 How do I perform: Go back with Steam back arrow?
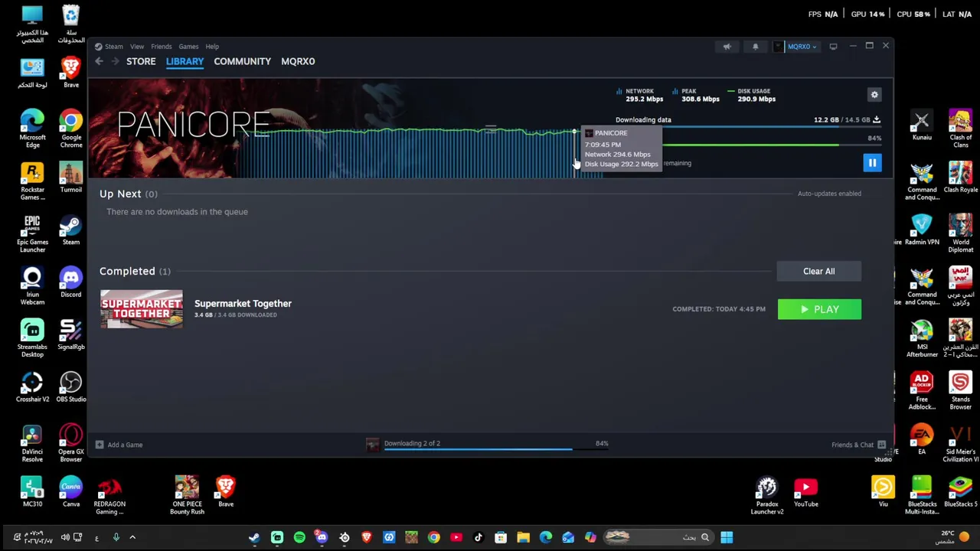(x=99, y=61)
